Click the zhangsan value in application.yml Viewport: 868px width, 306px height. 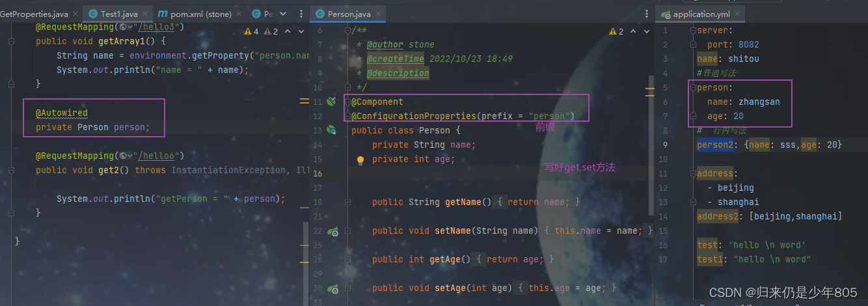(759, 102)
